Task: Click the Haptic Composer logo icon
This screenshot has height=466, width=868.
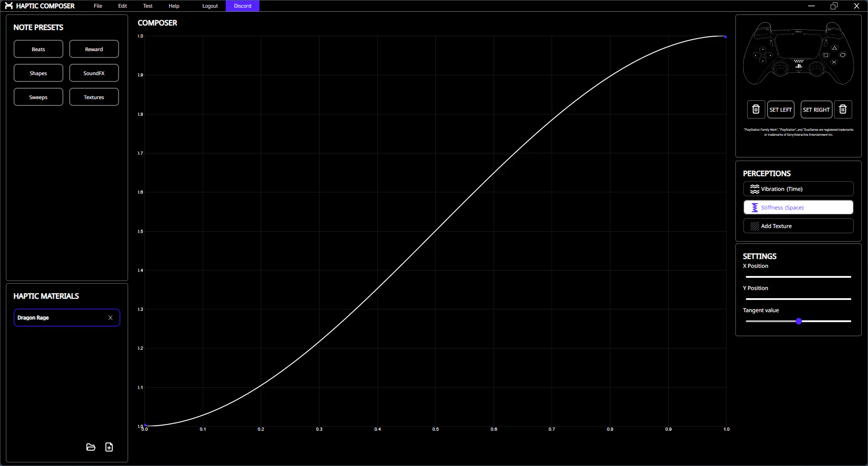Action: pyautogui.click(x=9, y=6)
